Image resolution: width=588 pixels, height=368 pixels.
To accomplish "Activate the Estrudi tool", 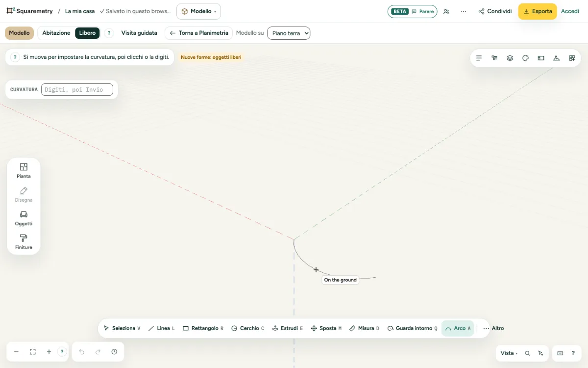I will click(288, 328).
